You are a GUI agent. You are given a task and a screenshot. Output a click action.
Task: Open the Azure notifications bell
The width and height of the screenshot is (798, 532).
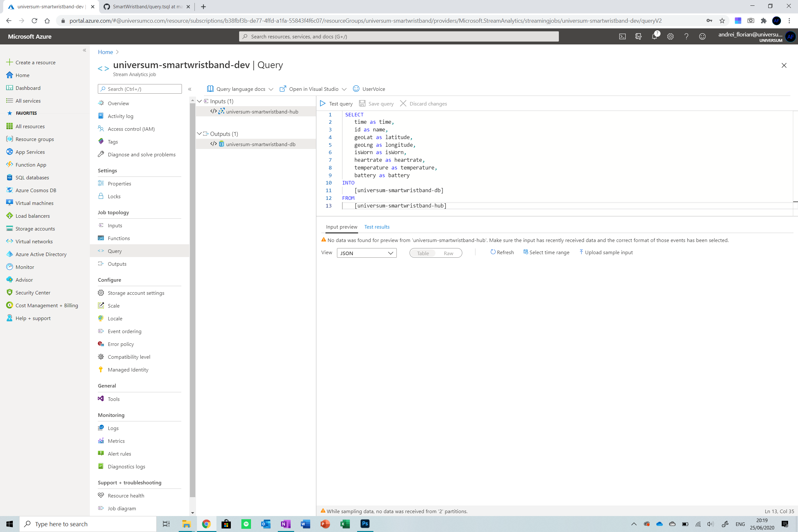tap(654, 36)
